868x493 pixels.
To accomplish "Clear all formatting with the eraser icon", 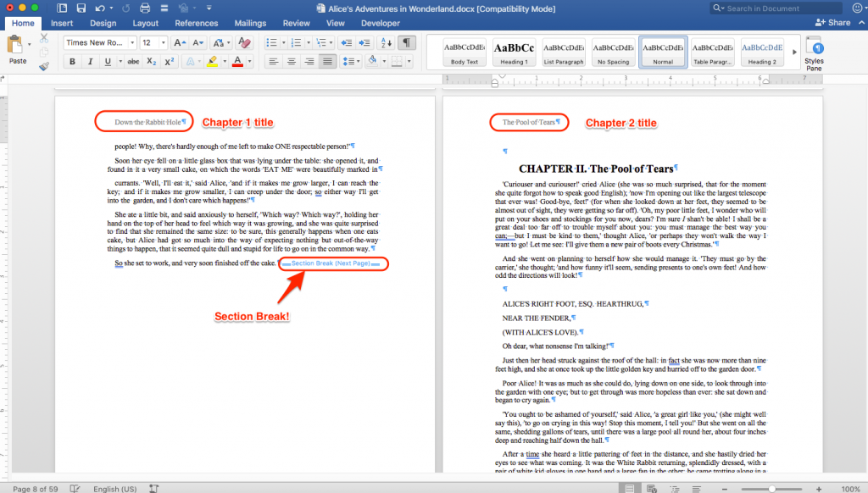I will [243, 42].
